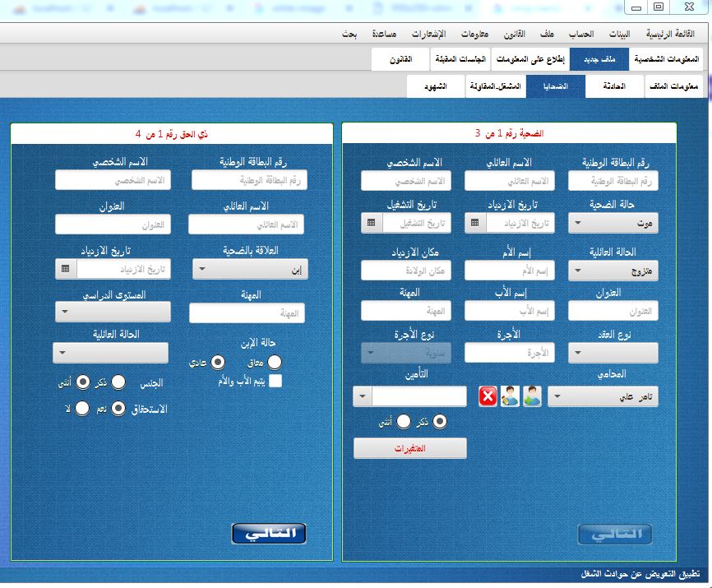This screenshot has width=712, height=588.
Task: Open حالة الضحية dropdown showing موت
Action: (613, 223)
